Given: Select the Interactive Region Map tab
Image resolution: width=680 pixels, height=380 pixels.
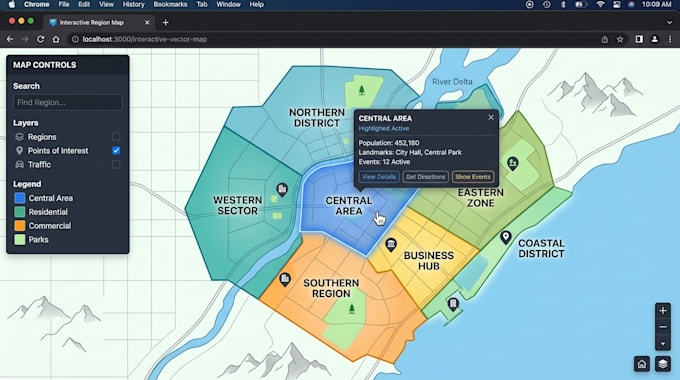Looking at the screenshot, I should click(99, 23).
